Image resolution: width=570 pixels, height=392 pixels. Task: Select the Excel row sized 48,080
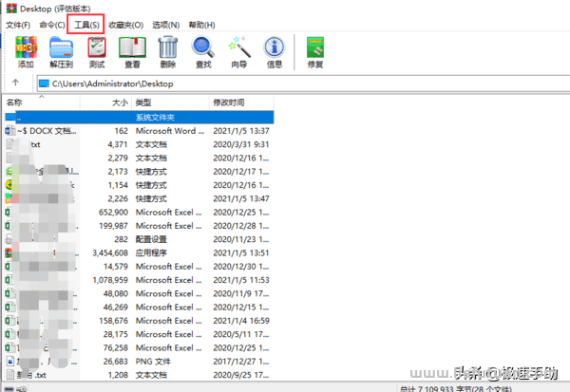coord(140,293)
